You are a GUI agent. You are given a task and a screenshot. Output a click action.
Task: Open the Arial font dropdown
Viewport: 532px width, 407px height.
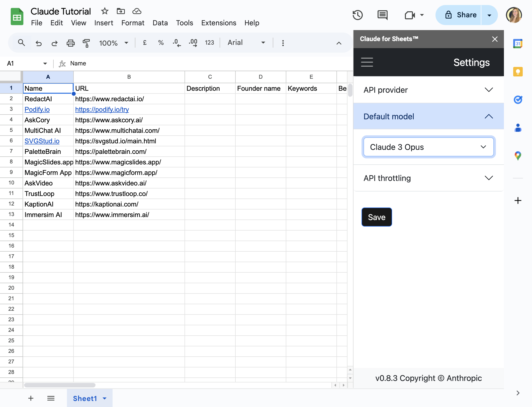pyautogui.click(x=246, y=43)
